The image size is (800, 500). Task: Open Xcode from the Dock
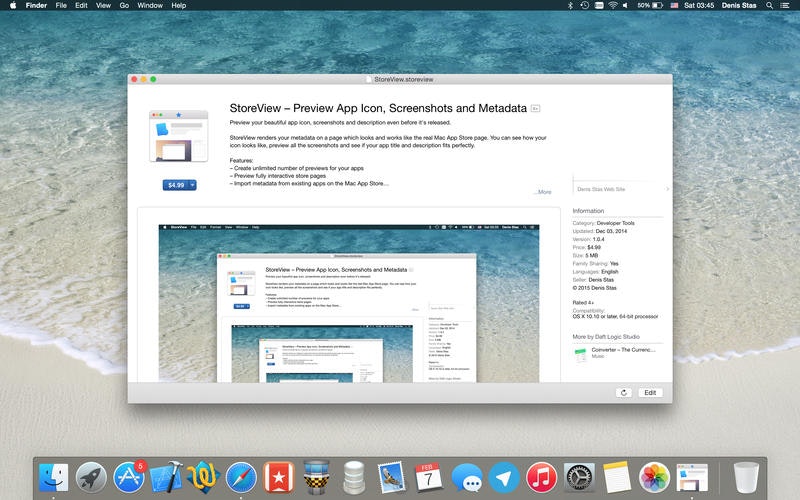pyautogui.click(x=166, y=478)
